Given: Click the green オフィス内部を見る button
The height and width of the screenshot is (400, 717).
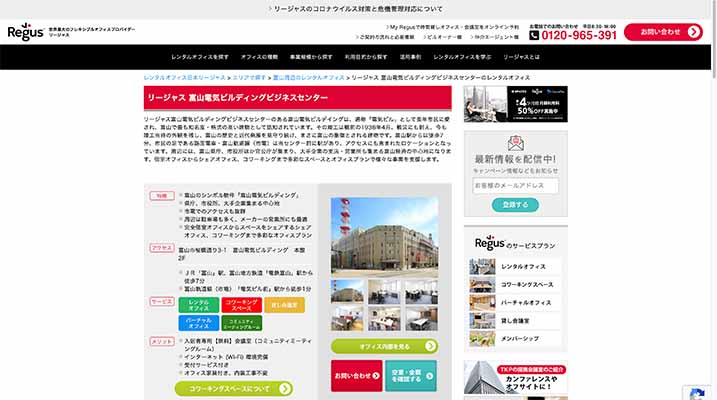Looking at the screenshot, I should point(384,346).
